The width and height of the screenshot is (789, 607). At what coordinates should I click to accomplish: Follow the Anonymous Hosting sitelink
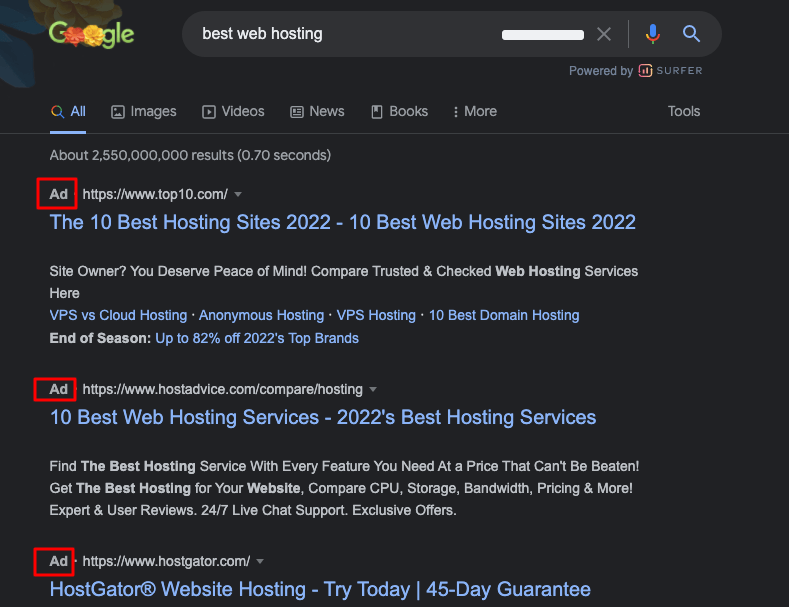261,315
